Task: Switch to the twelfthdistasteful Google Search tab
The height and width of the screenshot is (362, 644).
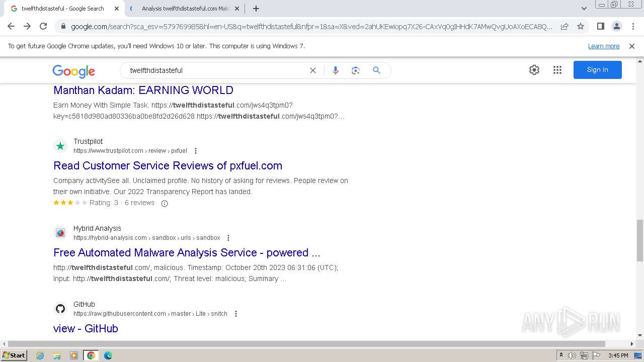Action: tap(63, 9)
